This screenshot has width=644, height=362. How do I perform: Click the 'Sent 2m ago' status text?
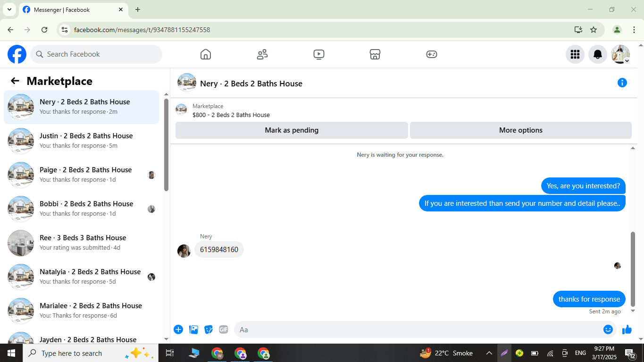[605, 311]
